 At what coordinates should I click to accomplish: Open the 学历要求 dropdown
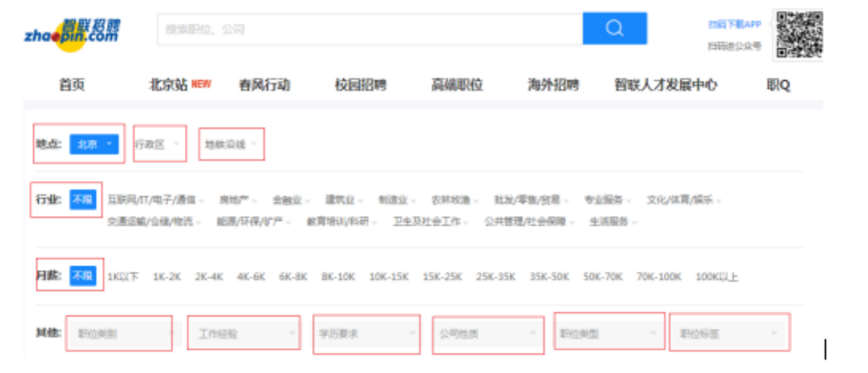(366, 334)
